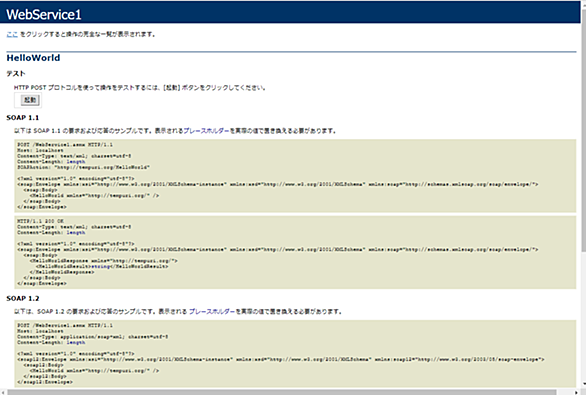The width and height of the screenshot is (586, 395).
Task: Click the scroll-down arrow of vertical scrollbar
Action: [583, 384]
